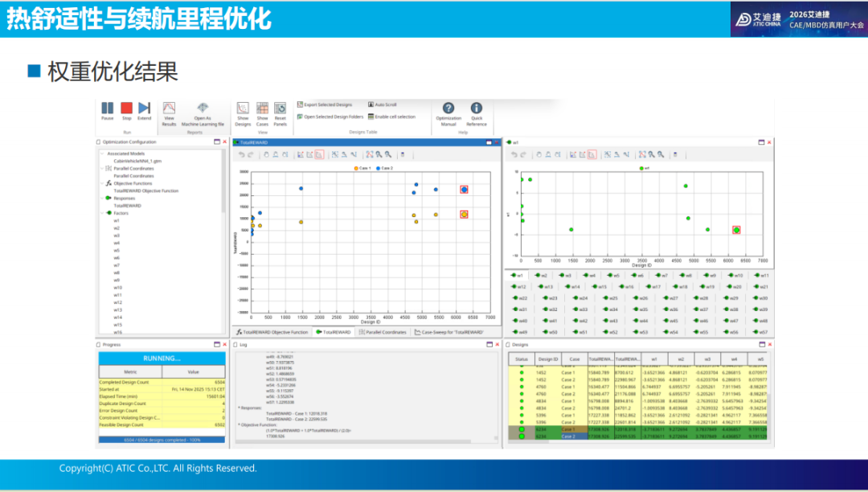
Task: Redo arrow in TotalREWARD plot toolbar
Action: tap(250, 155)
